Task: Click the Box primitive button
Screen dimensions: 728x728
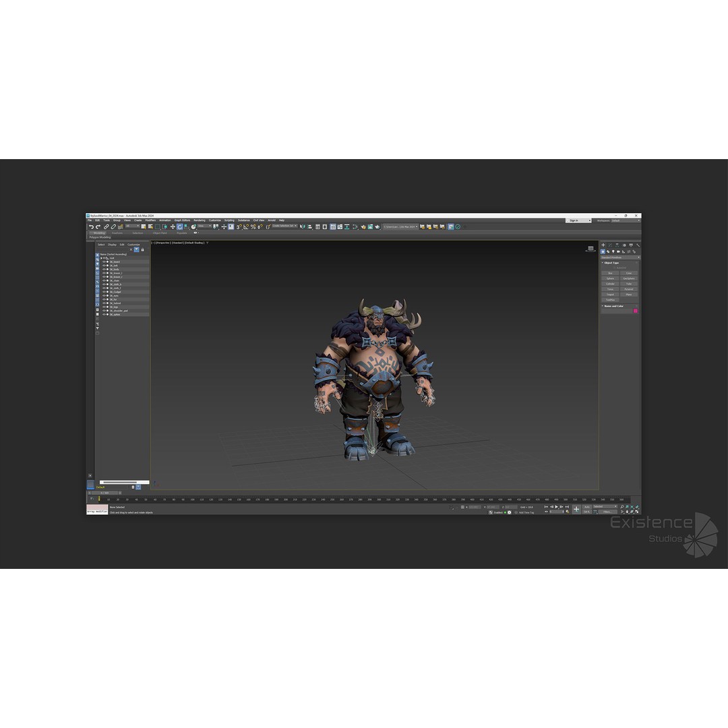Action: (x=611, y=273)
